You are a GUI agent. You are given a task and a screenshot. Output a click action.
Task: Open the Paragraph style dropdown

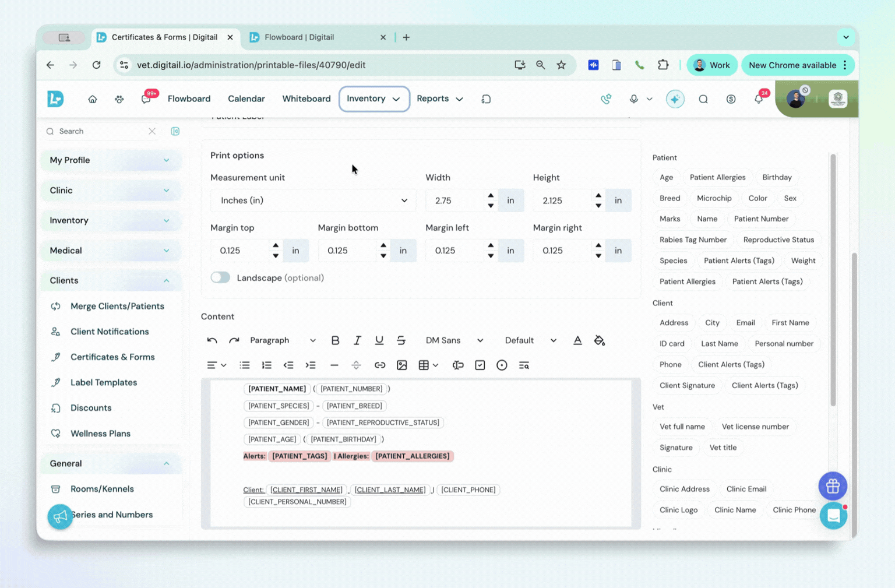[x=283, y=340]
